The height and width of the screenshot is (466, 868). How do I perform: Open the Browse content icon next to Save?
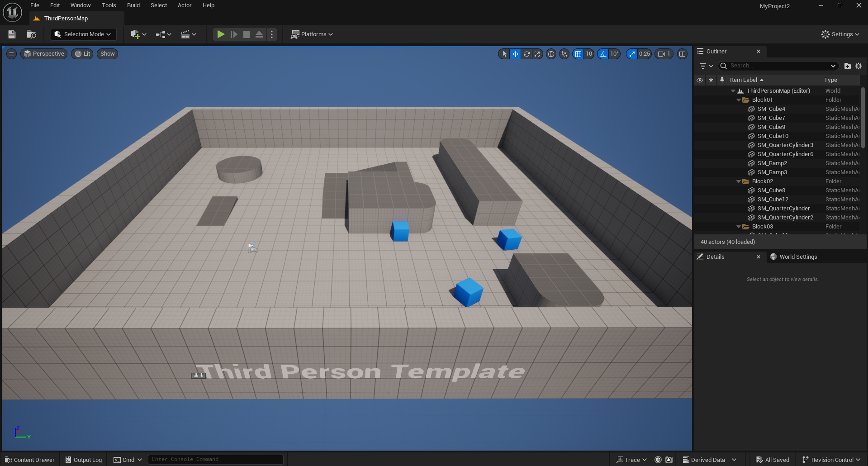(x=31, y=34)
